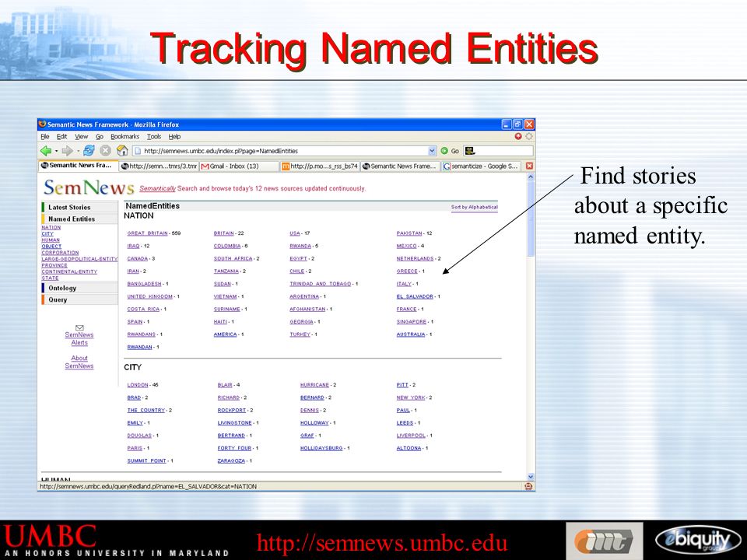747x560 pixels.
Task: Open the URL bar history dropdown
Action: point(432,151)
